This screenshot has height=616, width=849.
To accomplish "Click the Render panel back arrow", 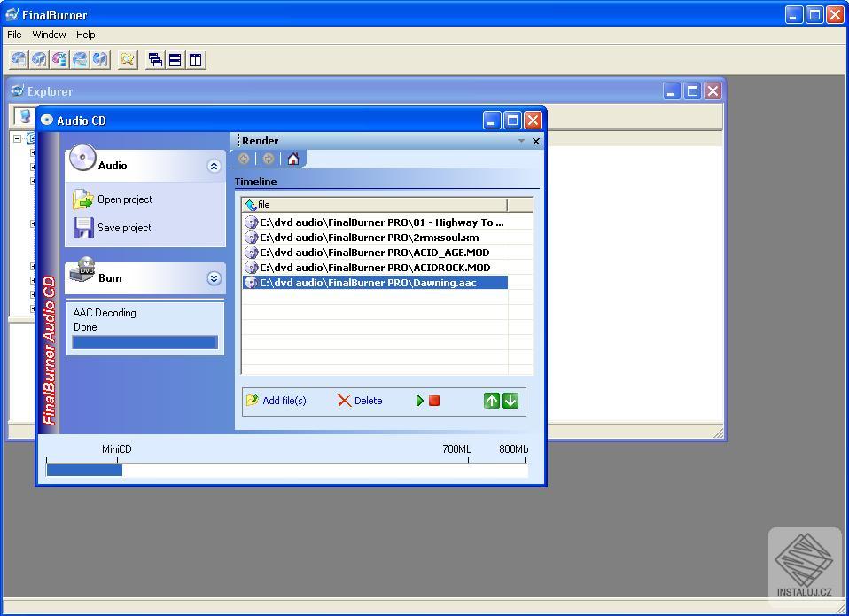I will [244, 159].
